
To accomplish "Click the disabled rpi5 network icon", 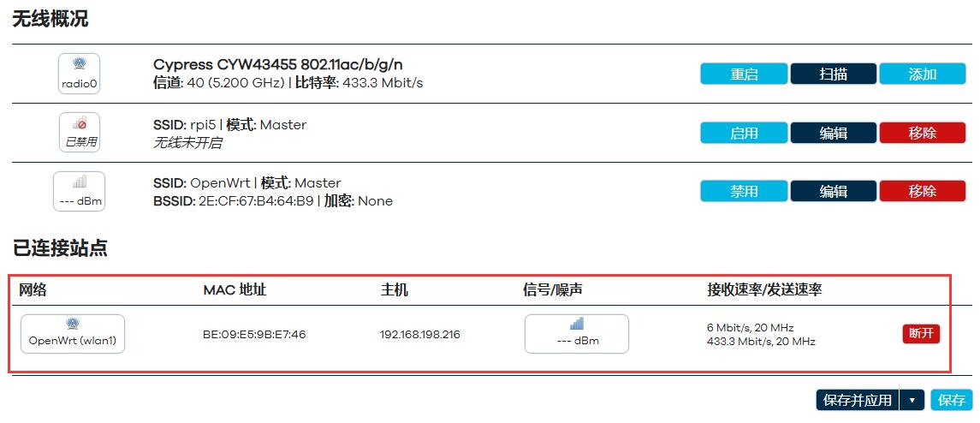I will (80, 133).
